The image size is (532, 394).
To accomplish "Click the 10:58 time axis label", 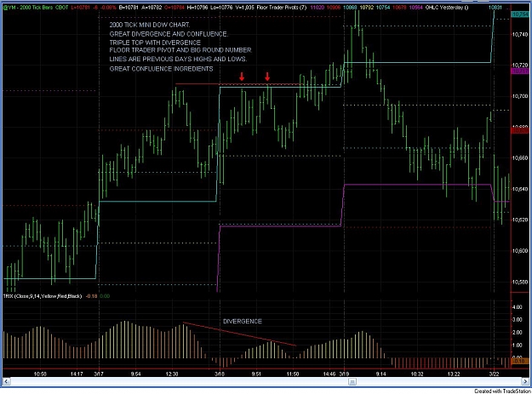I will 40,374.
